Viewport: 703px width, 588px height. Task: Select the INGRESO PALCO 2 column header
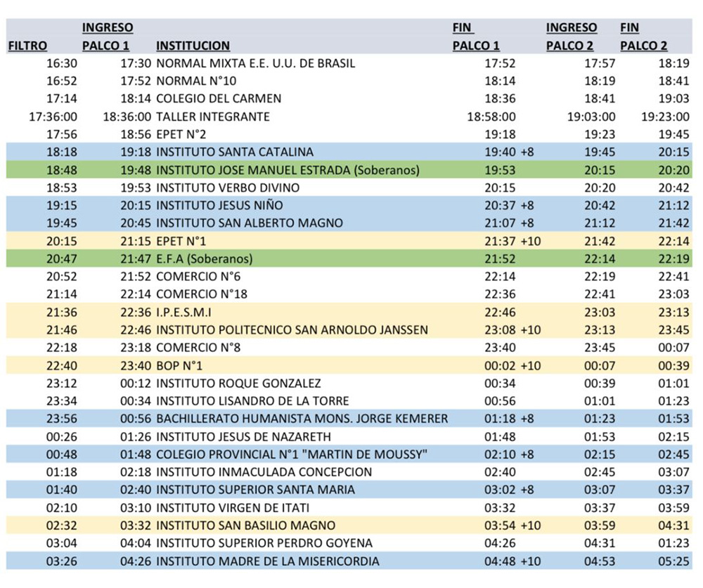(x=572, y=37)
